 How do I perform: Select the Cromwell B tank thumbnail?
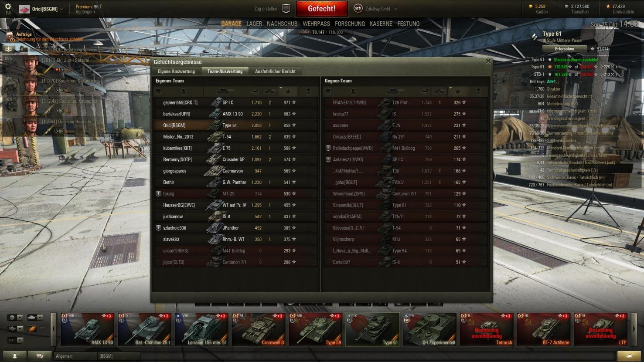(x=259, y=329)
